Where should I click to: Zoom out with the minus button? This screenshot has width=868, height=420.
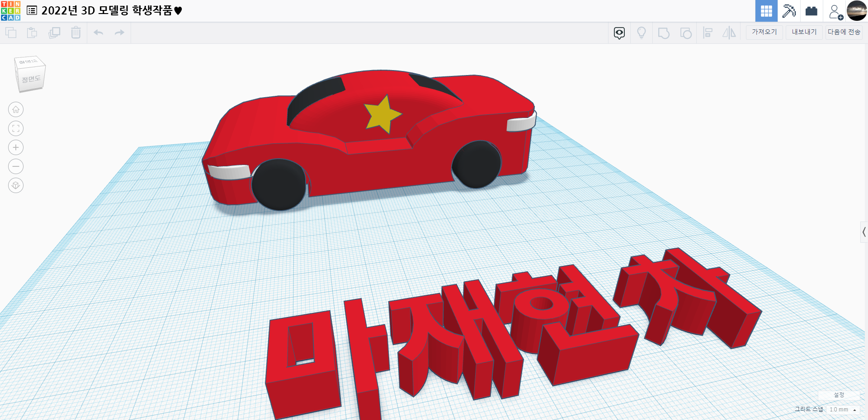point(16,166)
